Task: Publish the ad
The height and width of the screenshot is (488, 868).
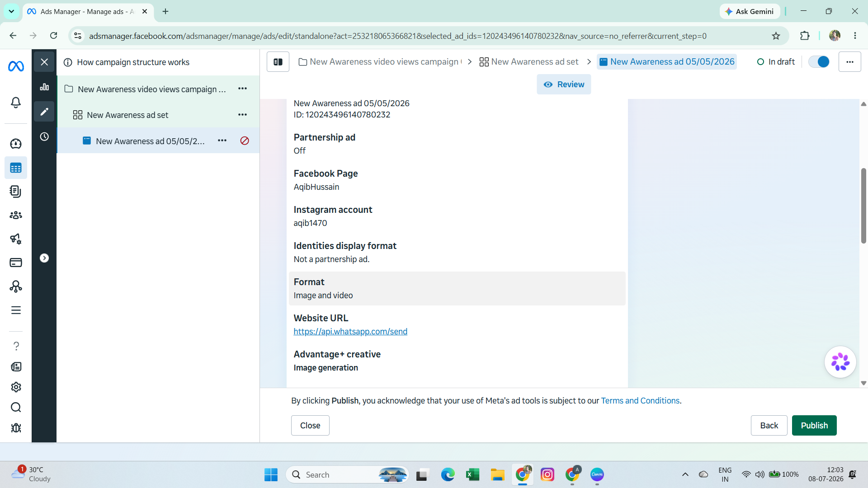Action: (x=814, y=426)
